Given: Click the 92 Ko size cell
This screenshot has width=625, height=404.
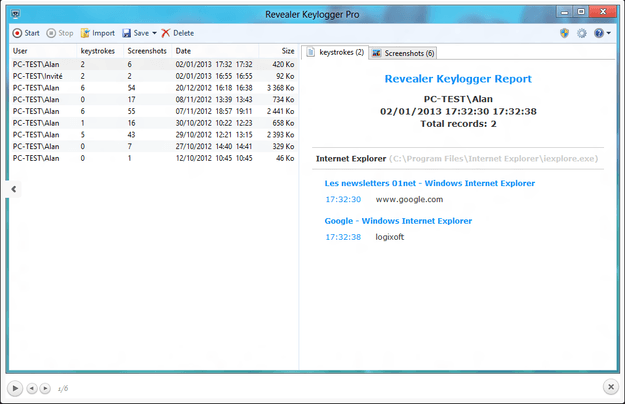Looking at the screenshot, I should [285, 76].
